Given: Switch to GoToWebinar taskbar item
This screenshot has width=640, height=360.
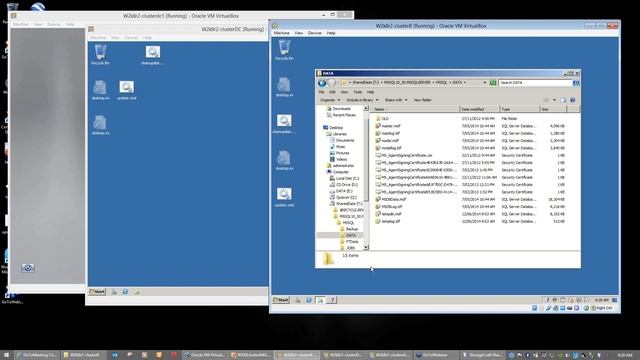Looking at the screenshot, I should (436, 355).
